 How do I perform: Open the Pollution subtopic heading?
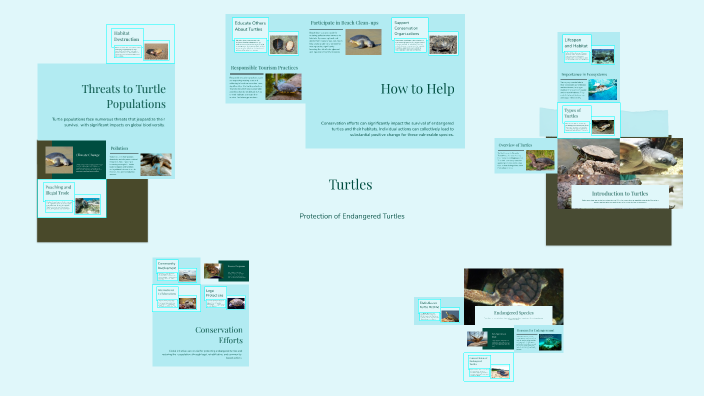point(119,148)
